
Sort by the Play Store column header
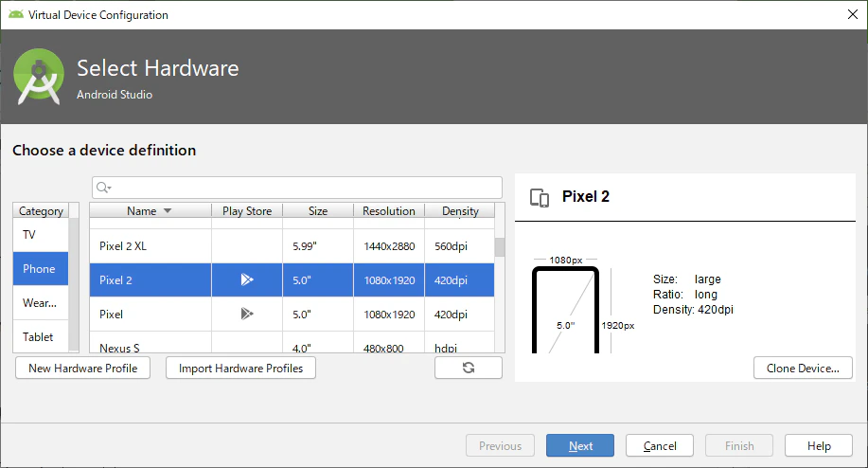click(247, 211)
